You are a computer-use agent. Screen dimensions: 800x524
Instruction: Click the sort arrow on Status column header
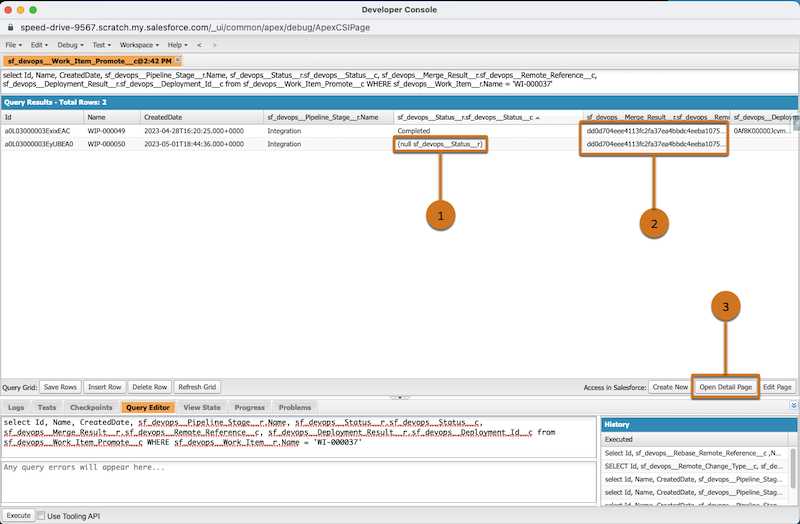(x=537, y=118)
